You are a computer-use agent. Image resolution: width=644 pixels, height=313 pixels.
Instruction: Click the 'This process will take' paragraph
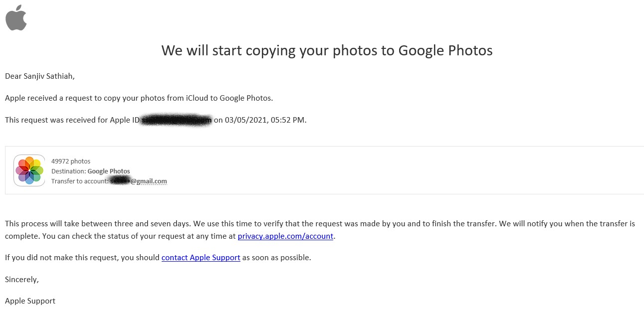320,230
